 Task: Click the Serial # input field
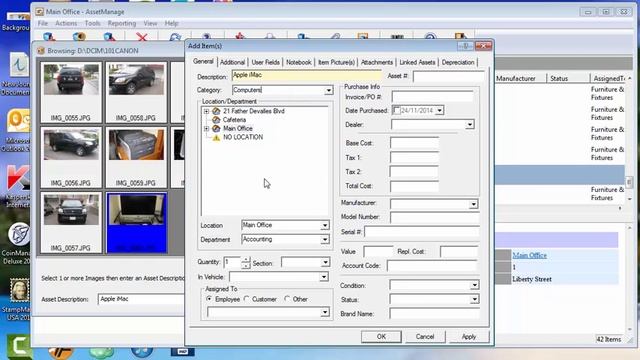[422, 232]
